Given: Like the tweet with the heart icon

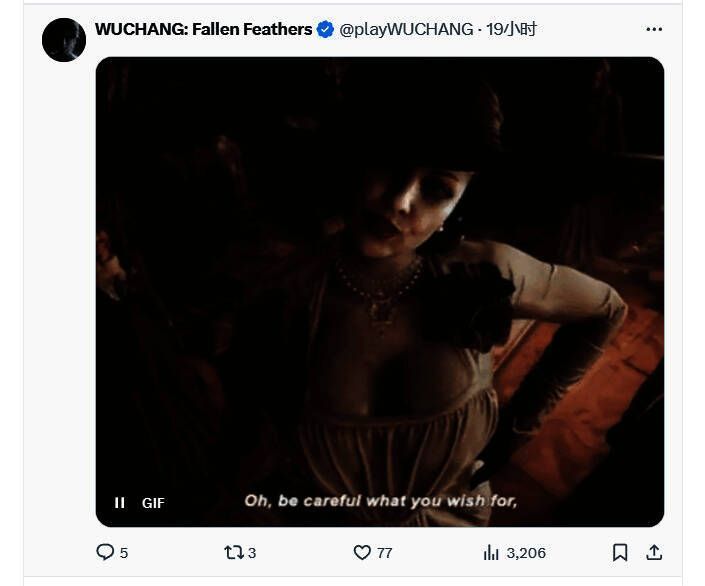Looking at the screenshot, I should pos(363,552).
